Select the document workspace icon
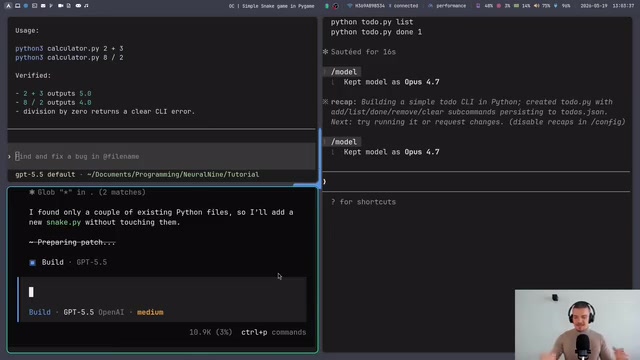This screenshot has height=360, width=640. [x=69, y=6]
